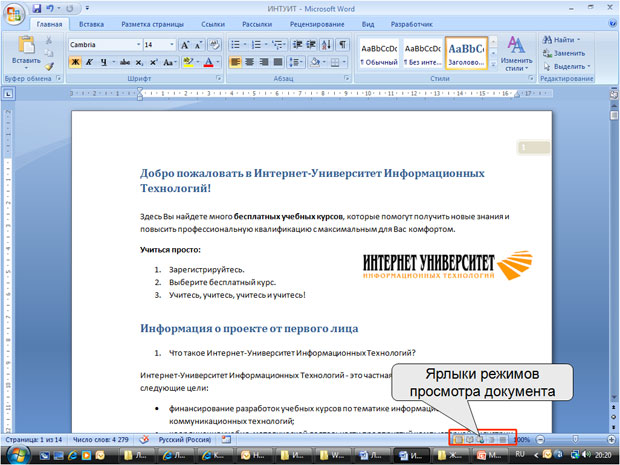Customize Quick Access toolbar dropdown
Screen dimensions: 620x465
coord(87,8)
